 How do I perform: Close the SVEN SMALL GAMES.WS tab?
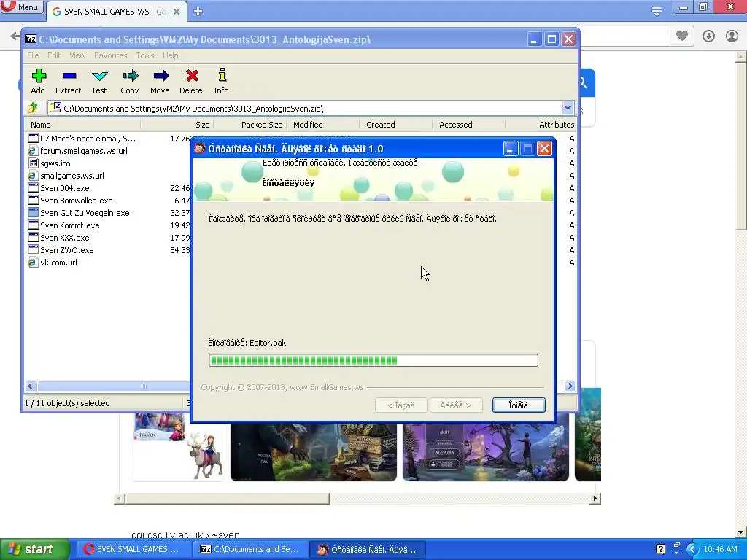(177, 12)
